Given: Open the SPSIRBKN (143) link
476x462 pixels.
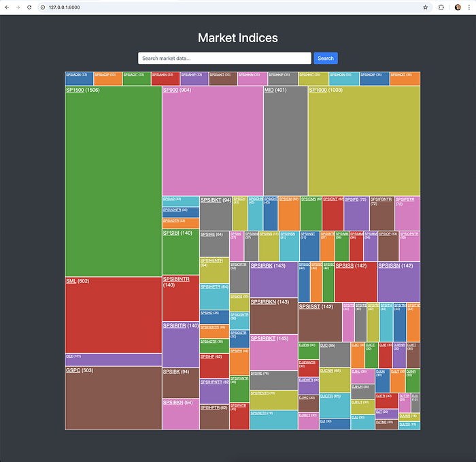Looking at the screenshot, I should 264,302.
